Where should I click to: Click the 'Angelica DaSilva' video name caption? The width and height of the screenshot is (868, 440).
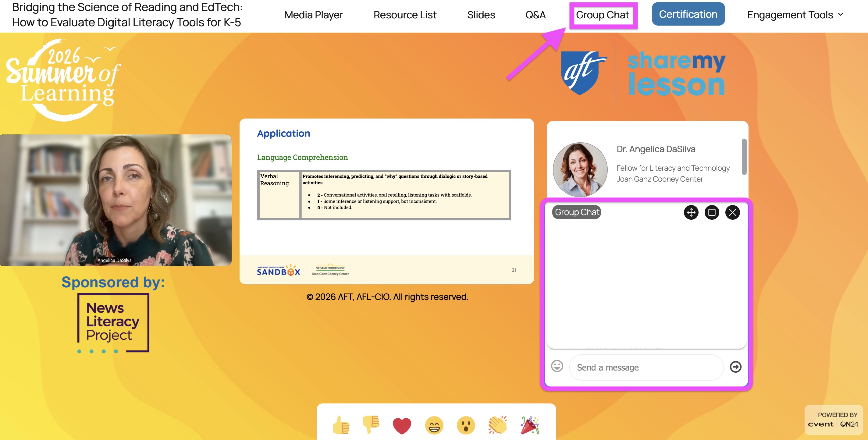pyautogui.click(x=114, y=260)
